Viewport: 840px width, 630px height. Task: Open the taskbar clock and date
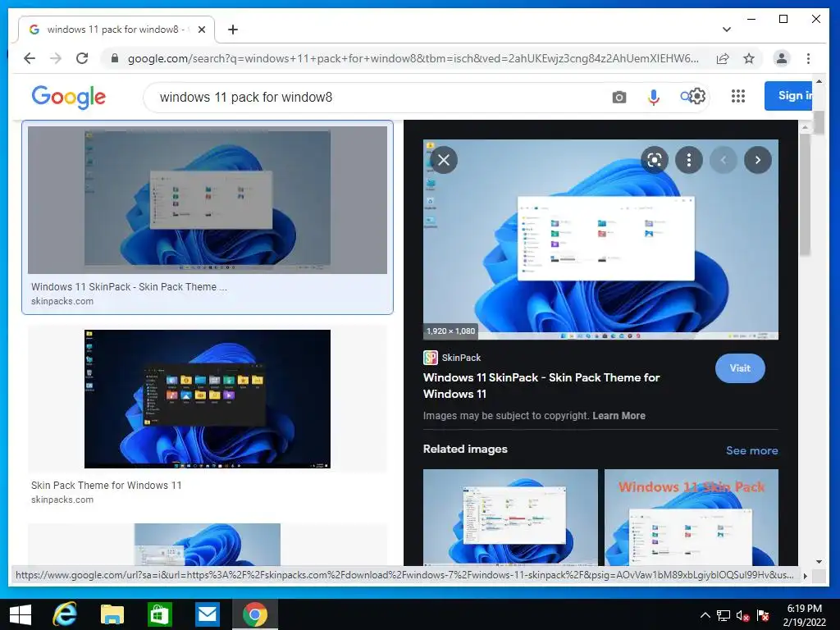pyautogui.click(x=804, y=615)
